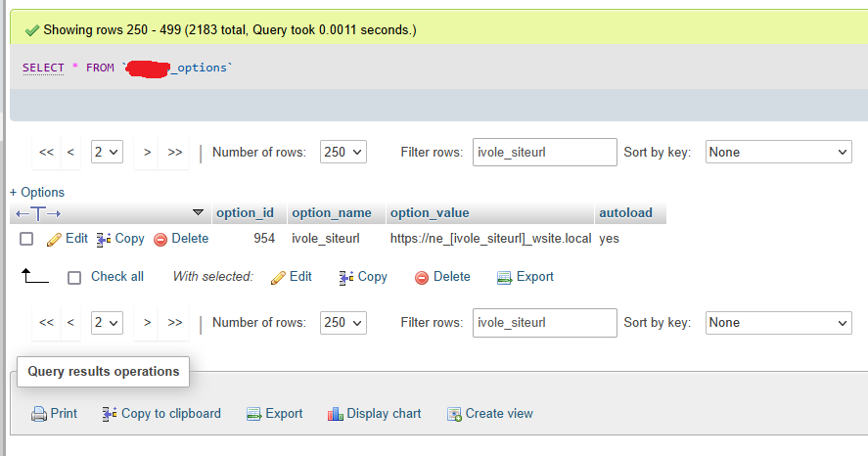Go to last page with top >> button

175,153
